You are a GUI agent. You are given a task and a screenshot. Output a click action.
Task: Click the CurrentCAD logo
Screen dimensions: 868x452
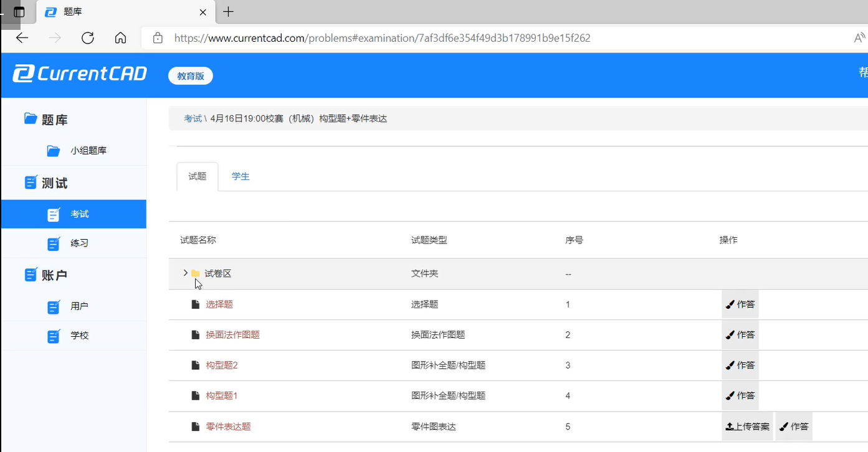point(80,74)
